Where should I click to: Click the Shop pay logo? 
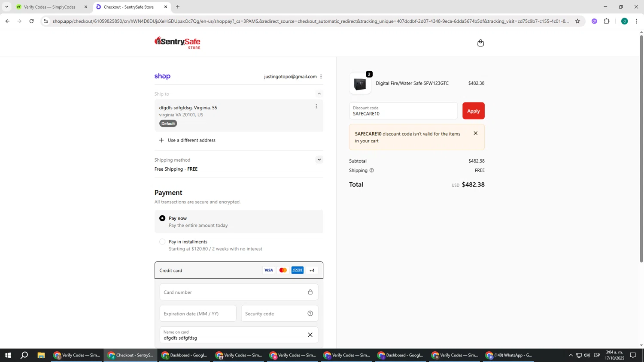tap(162, 76)
